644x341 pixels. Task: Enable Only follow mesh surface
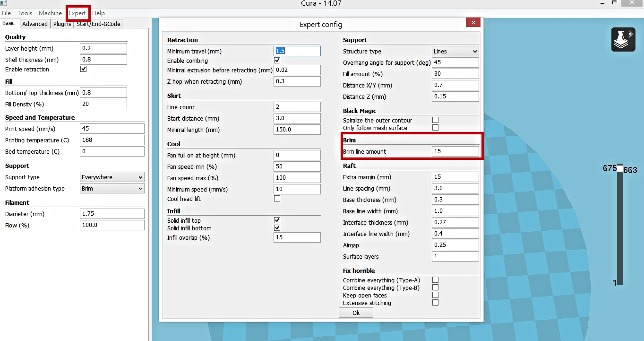(x=436, y=128)
